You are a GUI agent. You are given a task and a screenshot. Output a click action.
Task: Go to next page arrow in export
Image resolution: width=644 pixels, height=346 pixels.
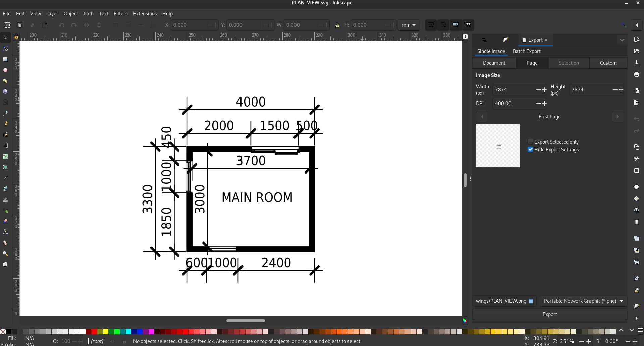[618, 117]
